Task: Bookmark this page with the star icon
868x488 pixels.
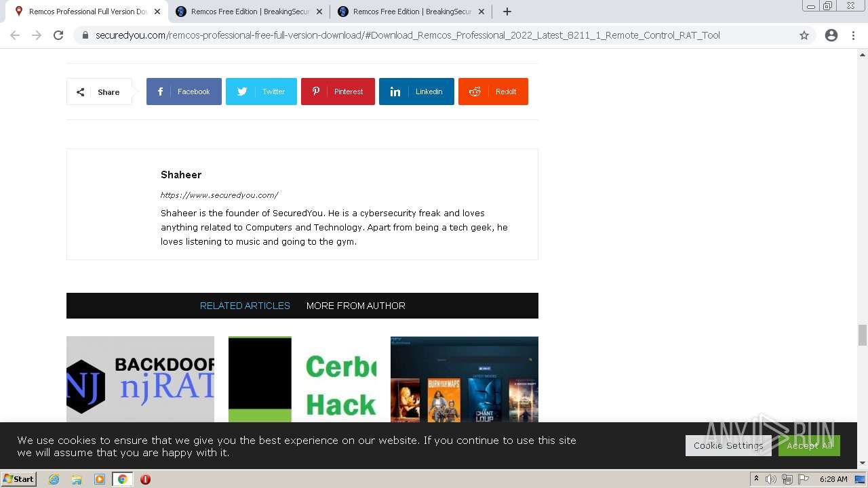Action: tap(804, 35)
